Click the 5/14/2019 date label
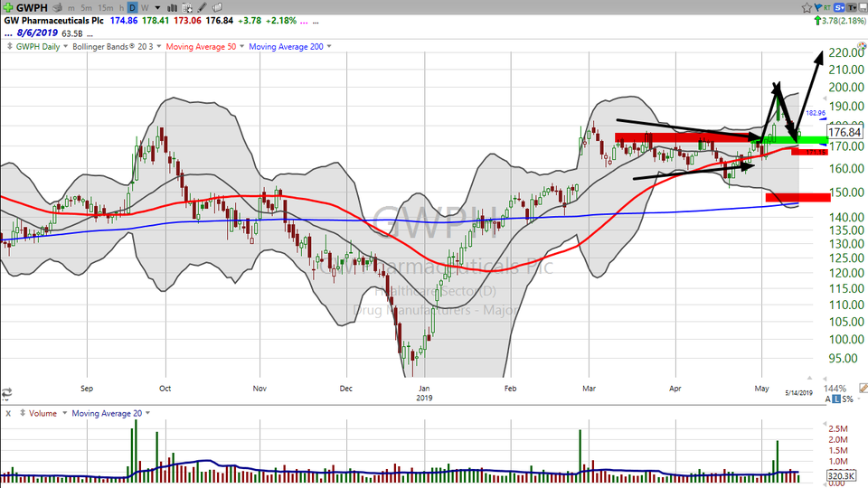 [798, 393]
